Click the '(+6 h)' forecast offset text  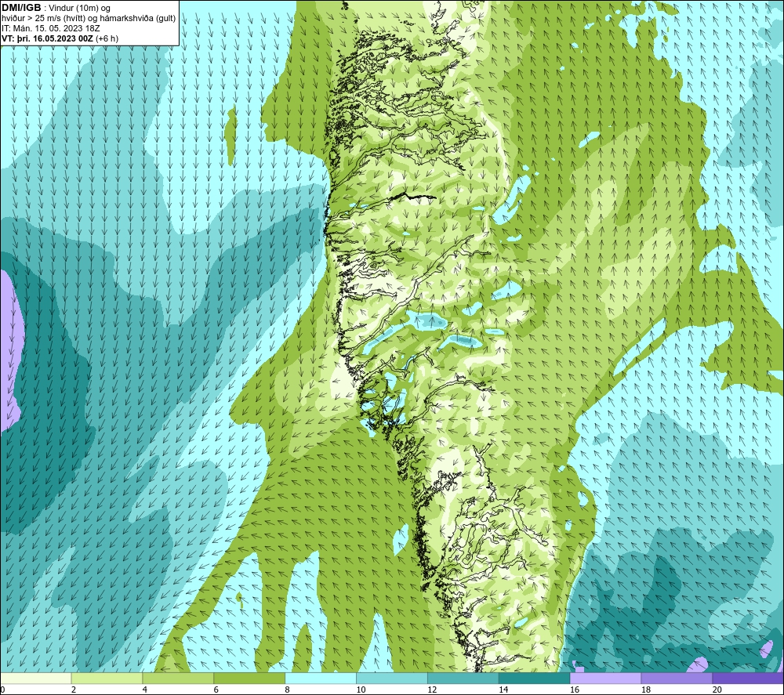[x=107, y=38]
